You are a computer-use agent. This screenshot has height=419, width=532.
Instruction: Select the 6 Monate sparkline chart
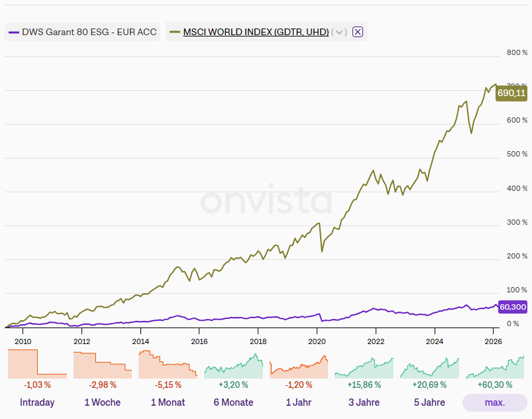click(233, 363)
